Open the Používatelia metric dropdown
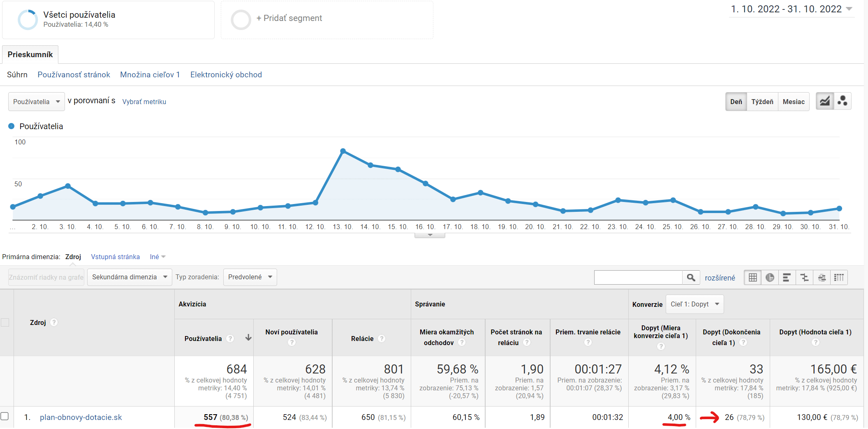This screenshot has width=868, height=429. tap(37, 102)
